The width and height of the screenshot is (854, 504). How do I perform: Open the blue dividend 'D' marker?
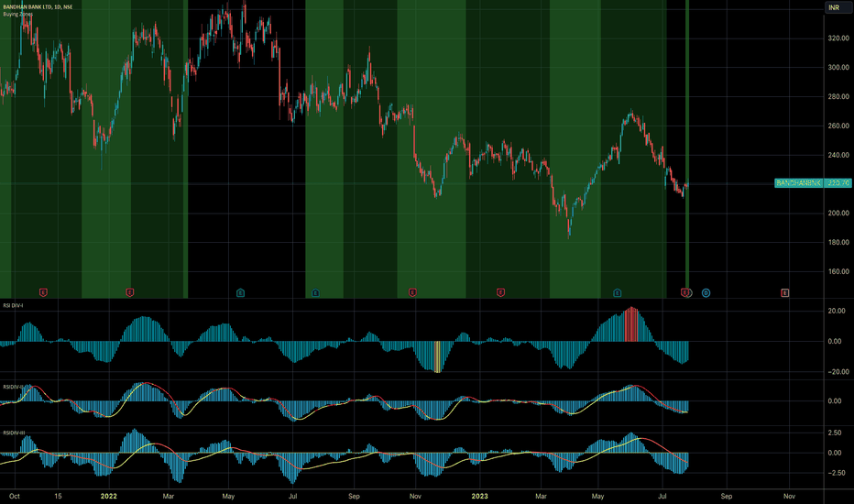click(706, 293)
